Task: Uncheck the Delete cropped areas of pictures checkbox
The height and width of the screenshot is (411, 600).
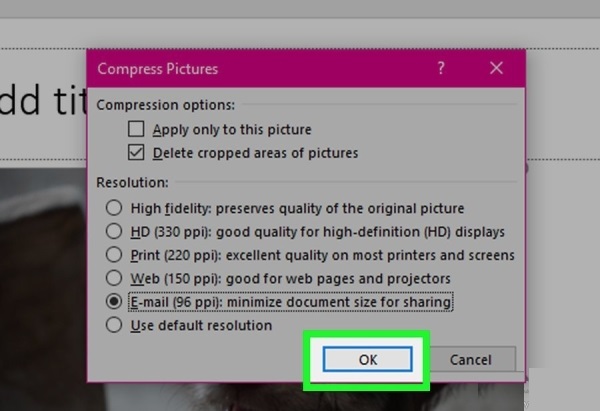Action: (136, 153)
